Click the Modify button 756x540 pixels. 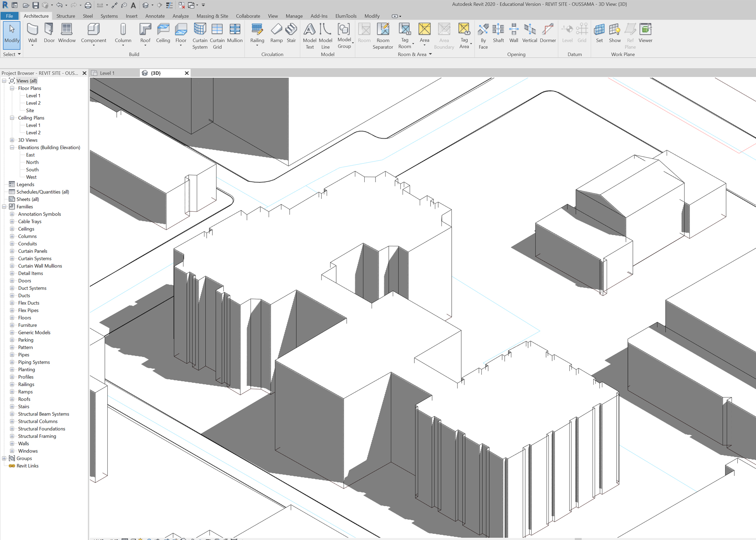[12, 35]
